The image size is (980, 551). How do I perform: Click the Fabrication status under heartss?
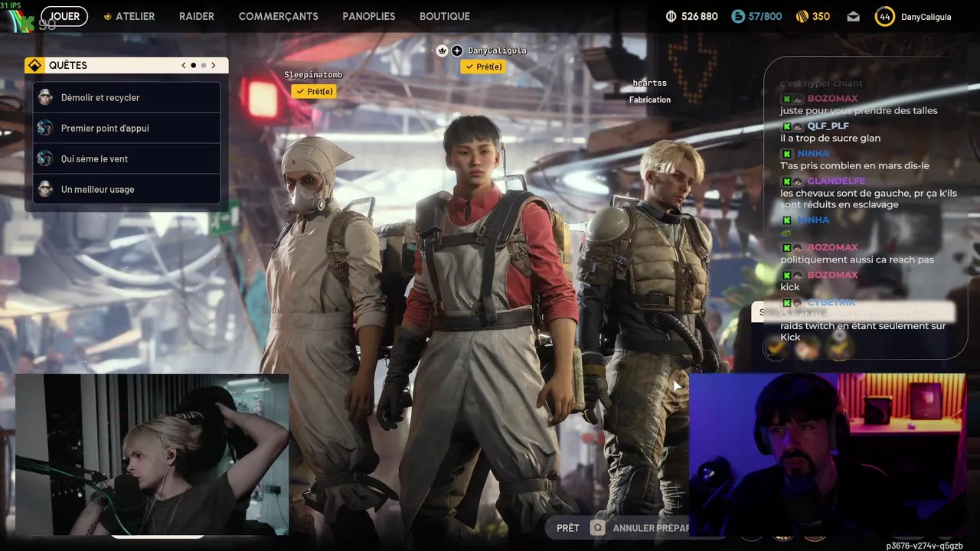pyautogui.click(x=650, y=99)
